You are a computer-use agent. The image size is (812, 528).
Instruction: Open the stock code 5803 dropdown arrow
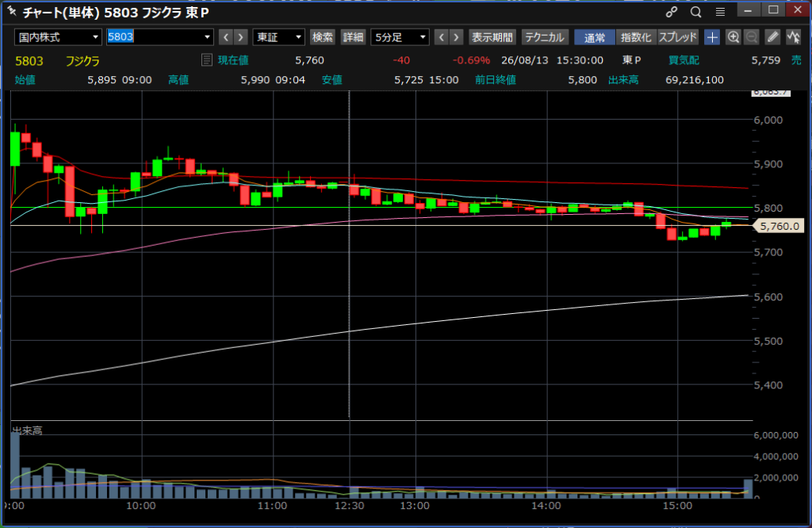207,37
